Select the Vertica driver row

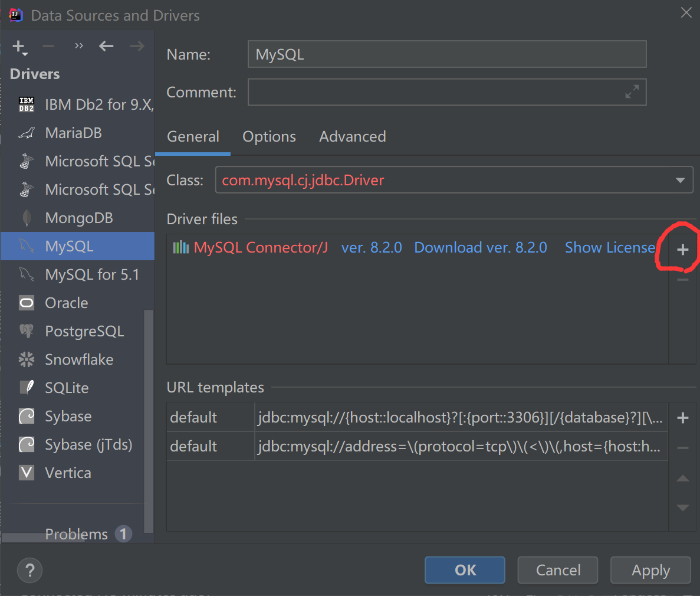(78, 473)
